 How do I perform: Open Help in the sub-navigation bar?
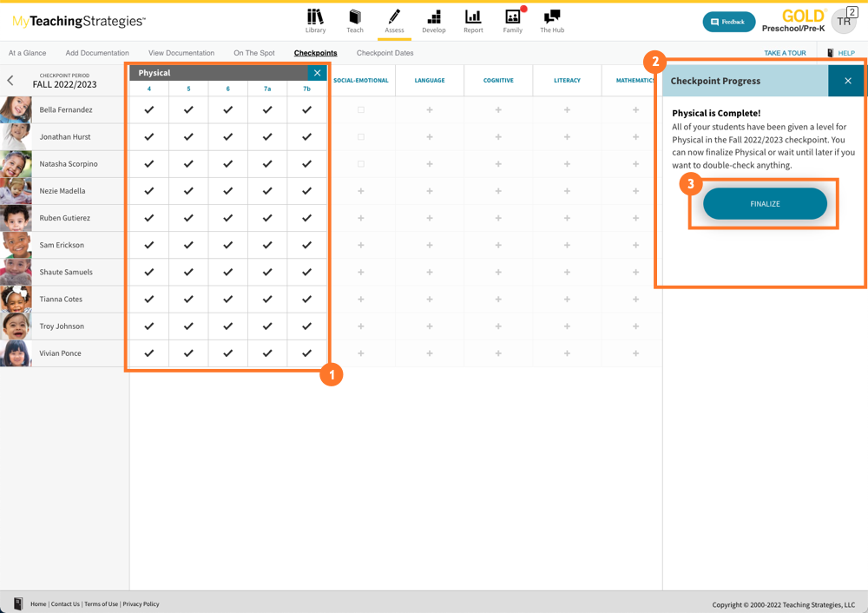pos(840,53)
